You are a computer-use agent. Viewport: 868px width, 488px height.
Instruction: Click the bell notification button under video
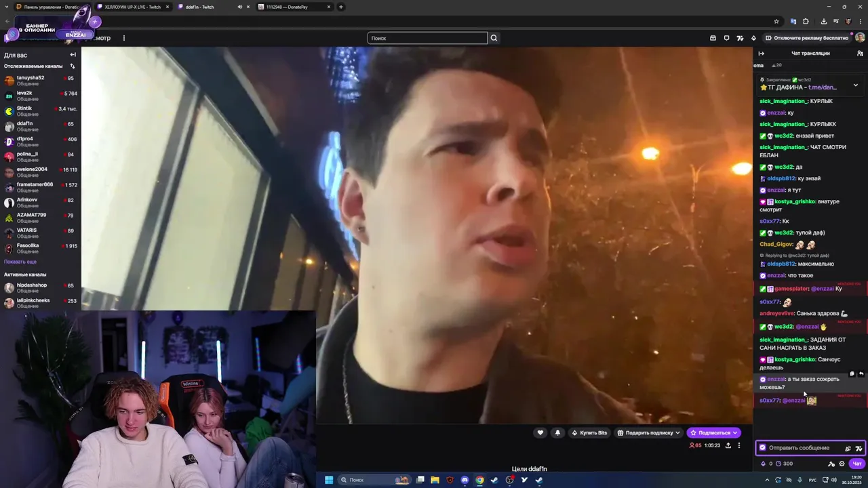[x=557, y=432]
